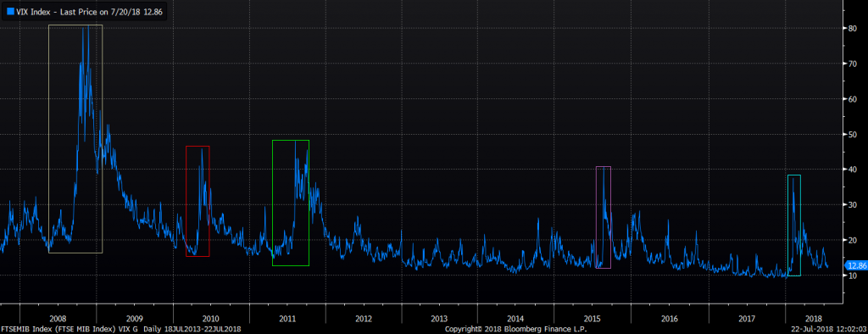Select the 2015 year label on time axis
This screenshot has height=334, width=868.
pos(593,319)
